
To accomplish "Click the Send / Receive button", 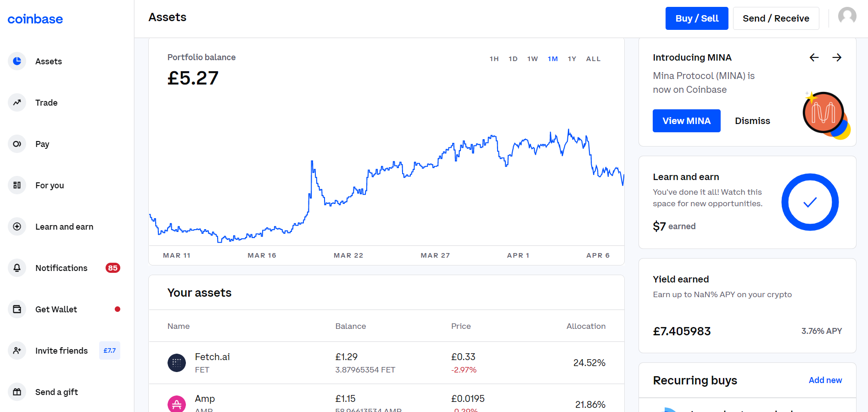I will (776, 18).
